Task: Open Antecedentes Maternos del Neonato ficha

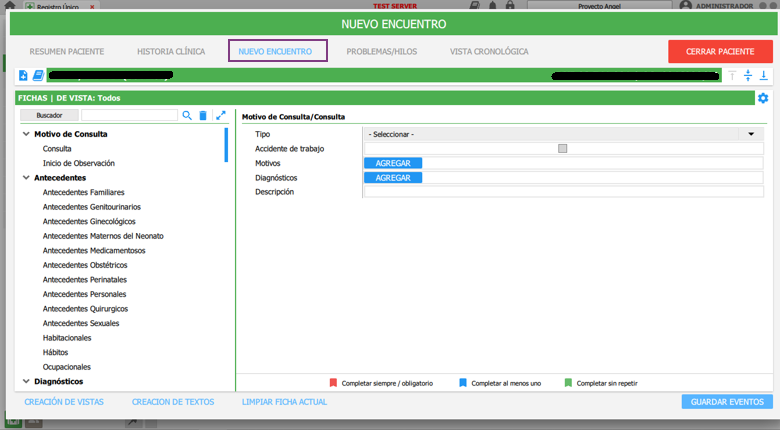Action: 103,236
